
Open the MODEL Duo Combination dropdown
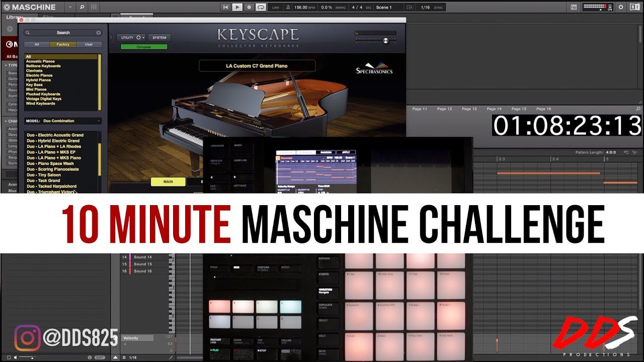[63, 121]
